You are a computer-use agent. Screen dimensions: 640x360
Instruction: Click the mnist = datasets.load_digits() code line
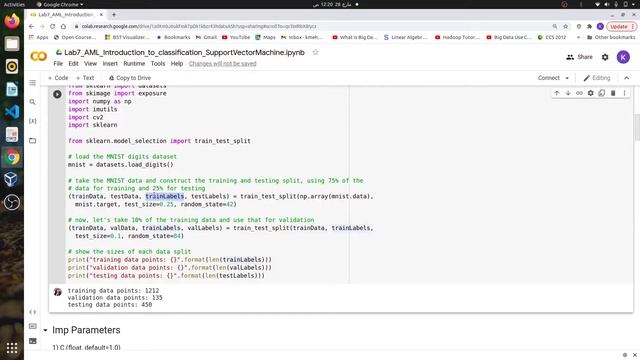pyautogui.click(x=121, y=164)
